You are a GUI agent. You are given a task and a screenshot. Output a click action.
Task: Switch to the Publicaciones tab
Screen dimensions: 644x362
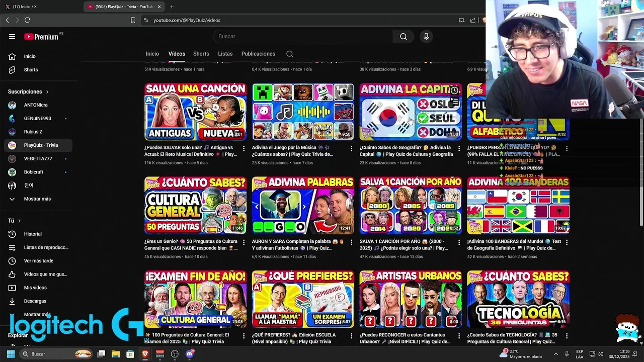(258, 54)
